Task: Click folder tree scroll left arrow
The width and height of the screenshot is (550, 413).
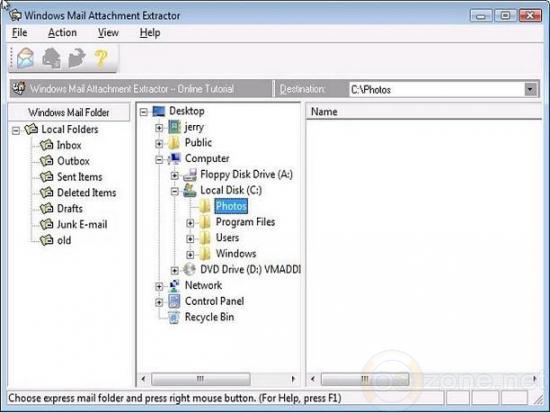Action: pyautogui.click(x=143, y=379)
